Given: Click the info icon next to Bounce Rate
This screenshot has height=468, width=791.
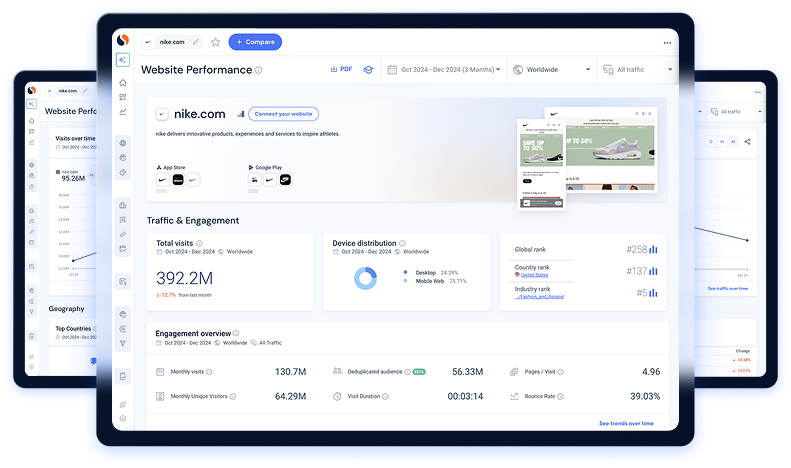Looking at the screenshot, I should tap(560, 396).
